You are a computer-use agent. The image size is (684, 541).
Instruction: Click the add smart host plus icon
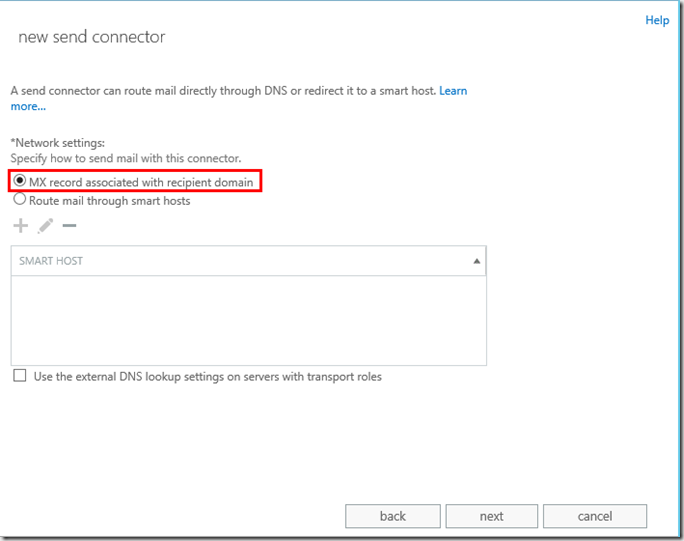pos(20,226)
